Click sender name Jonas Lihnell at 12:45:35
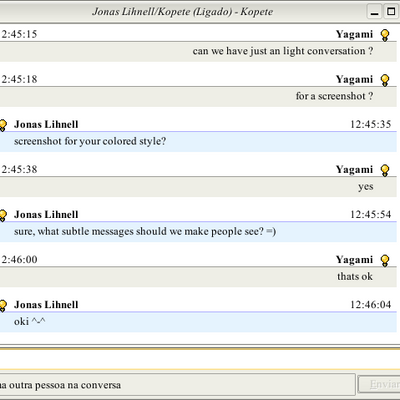The height and width of the screenshot is (400, 400). point(46,124)
